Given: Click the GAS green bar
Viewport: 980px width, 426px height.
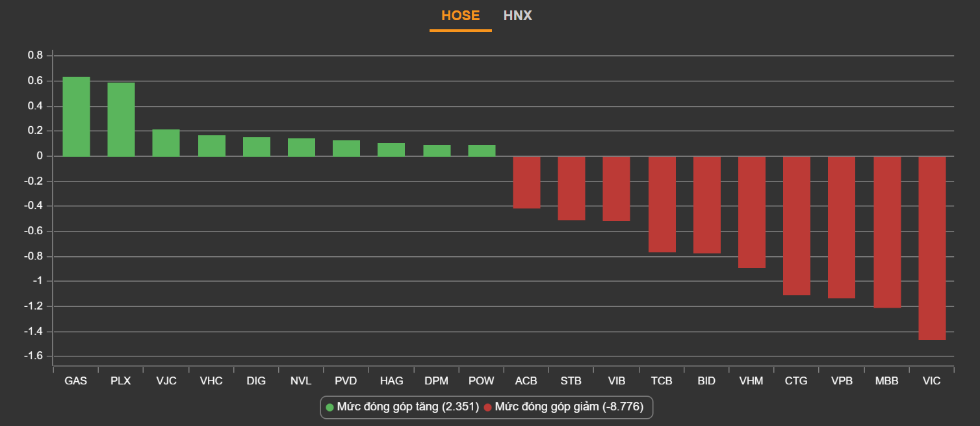Looking at the screenshot, I should [76, 116].
